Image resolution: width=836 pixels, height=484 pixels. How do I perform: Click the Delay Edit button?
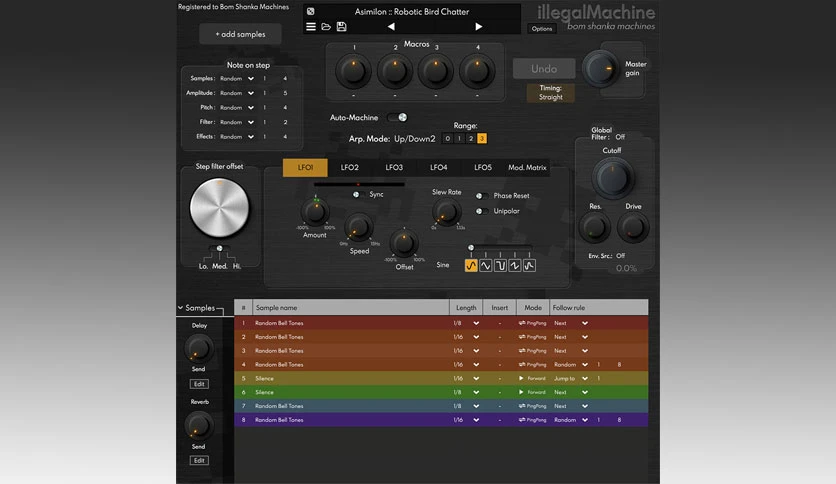coord(199,384)
